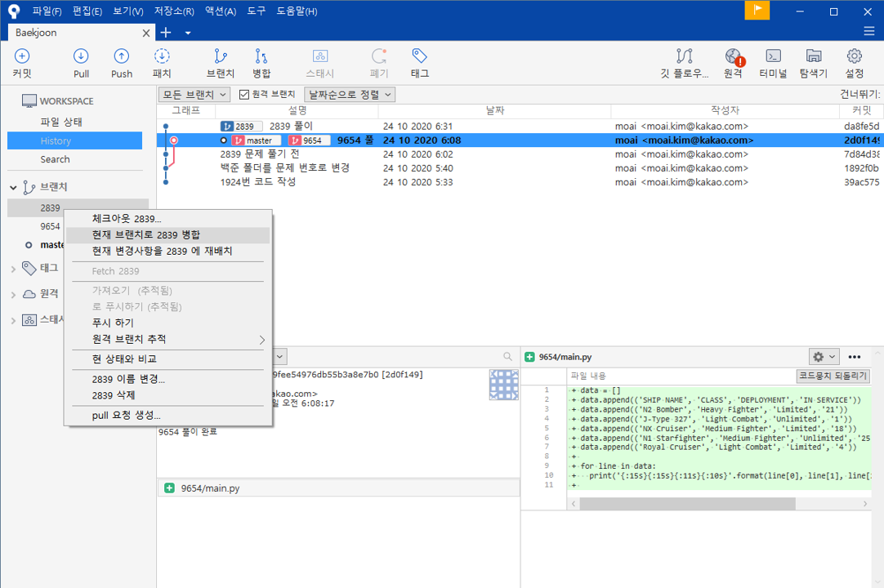The height and width of the screenshot is (588, 884).
Task: Open the 병합 (Merge) toolbar tool
Action: click(x=261, y=63)
